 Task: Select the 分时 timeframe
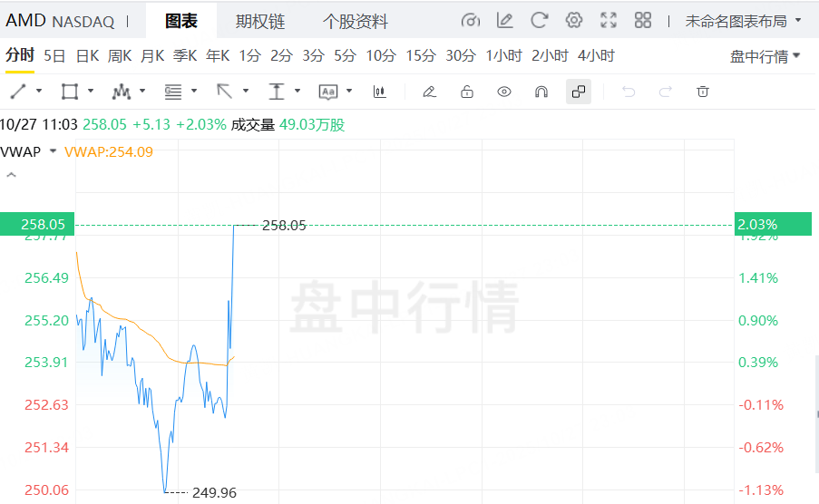click(20, 54)
